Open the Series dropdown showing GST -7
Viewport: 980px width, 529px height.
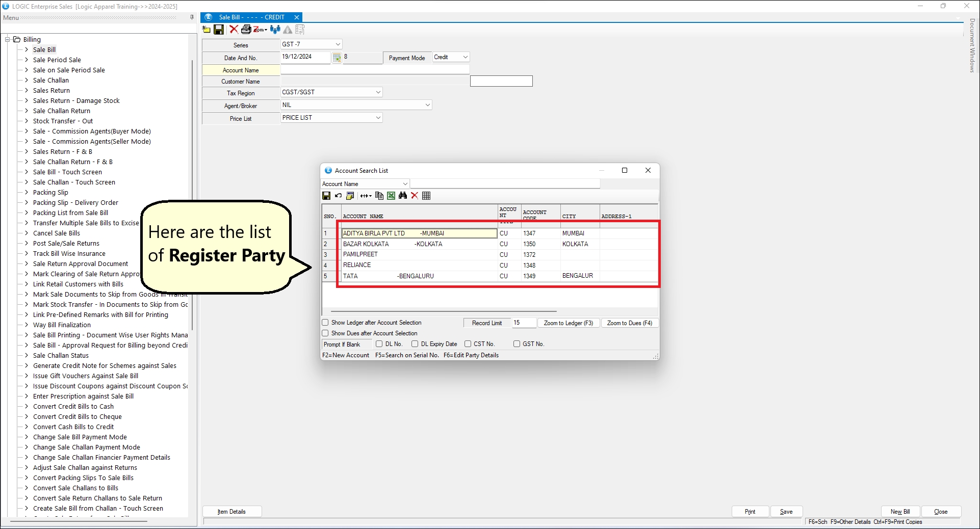pyautogui.click(x=338, y=44)
